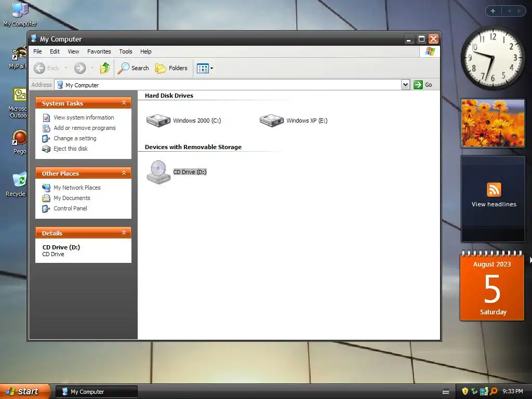Open the Search pane
Screen dimensions: 532x399
coord(134,68)
